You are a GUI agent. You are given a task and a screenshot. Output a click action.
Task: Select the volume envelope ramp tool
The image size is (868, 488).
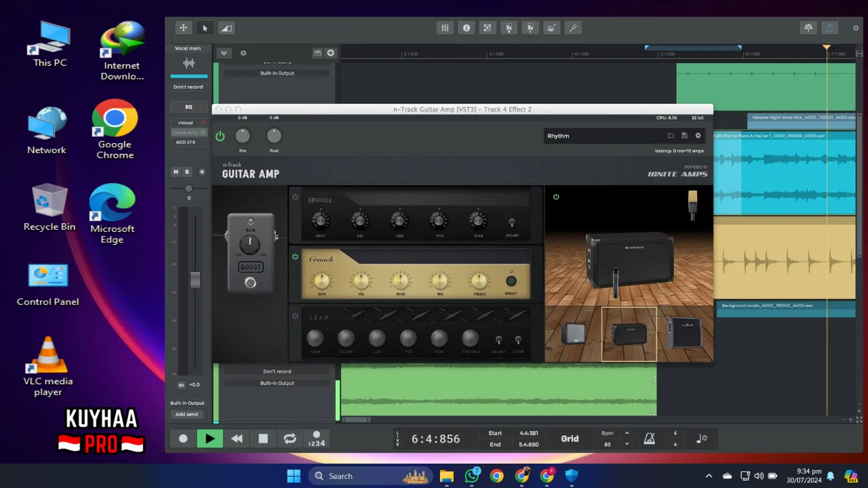pos(226,28)
